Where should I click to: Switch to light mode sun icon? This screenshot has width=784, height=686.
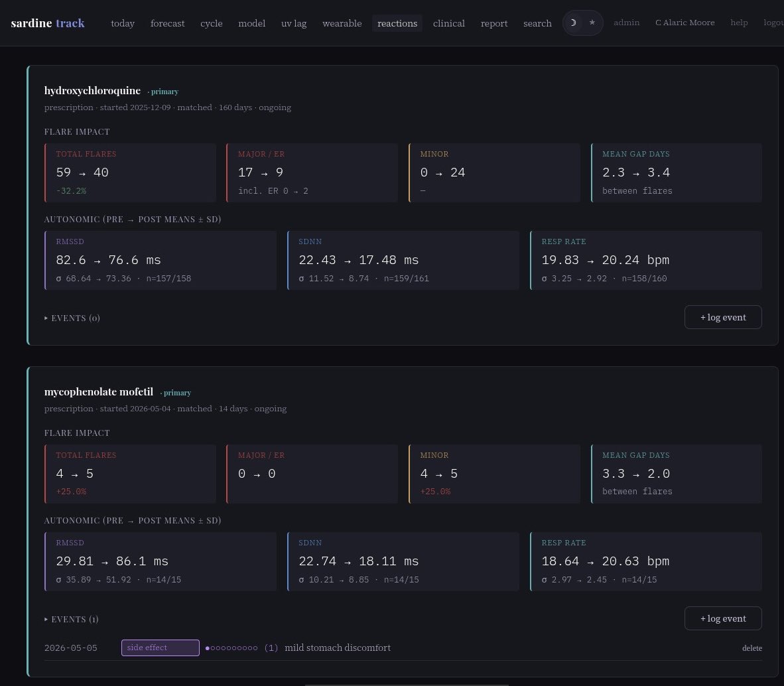click(592, 23)
